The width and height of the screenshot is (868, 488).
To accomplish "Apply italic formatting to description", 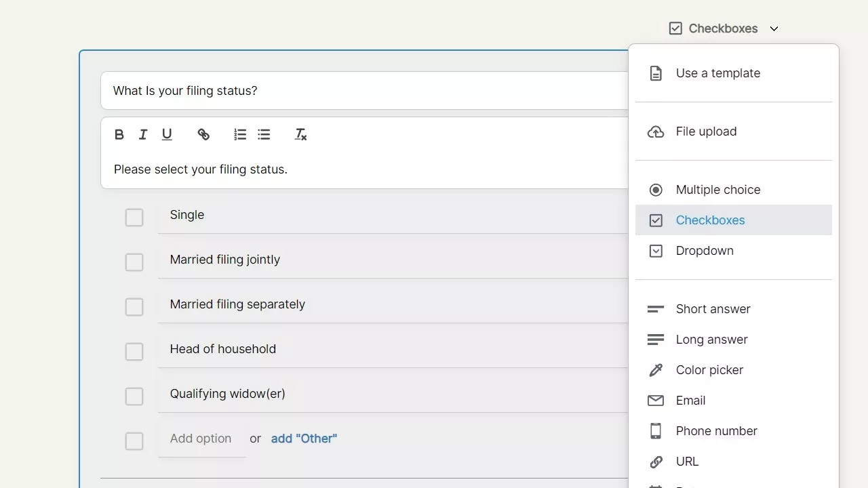I will point(143,135).
